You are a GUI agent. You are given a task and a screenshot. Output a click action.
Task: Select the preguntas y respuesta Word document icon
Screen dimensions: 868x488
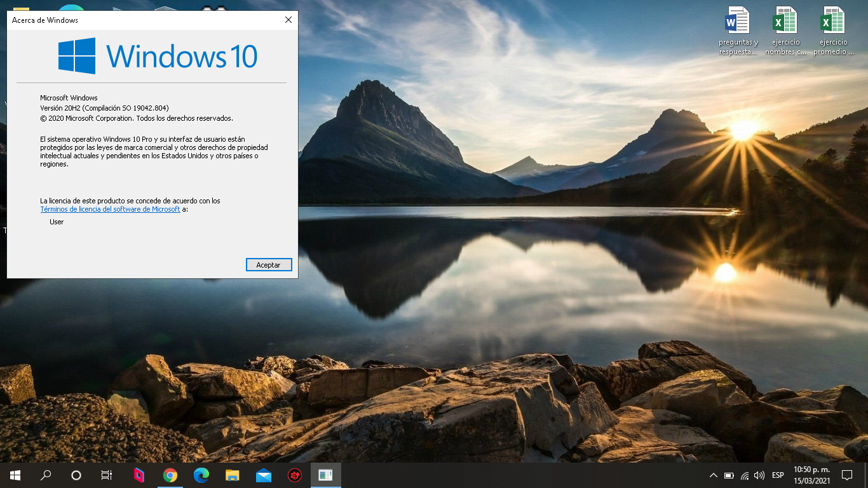pos(738,30)
